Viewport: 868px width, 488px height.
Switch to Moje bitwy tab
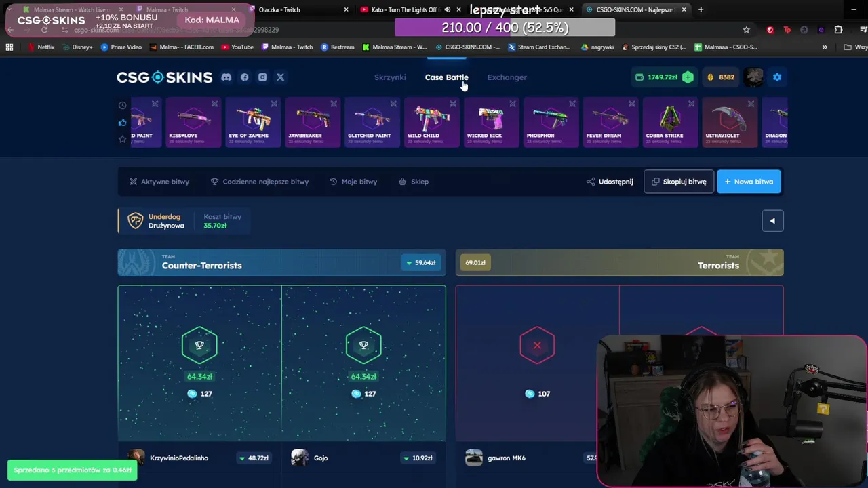click(x=353, y=182)
